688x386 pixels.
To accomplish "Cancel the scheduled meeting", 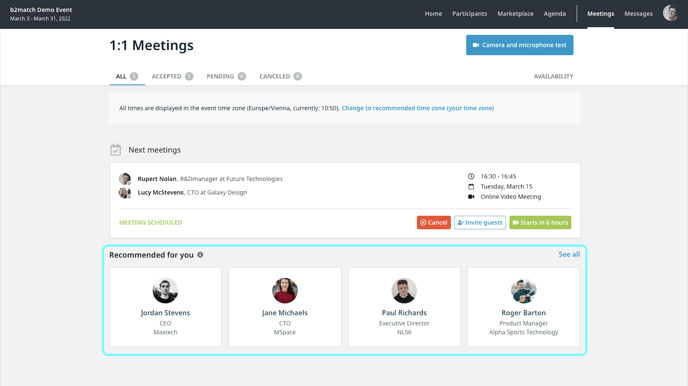I will (434, 222).
